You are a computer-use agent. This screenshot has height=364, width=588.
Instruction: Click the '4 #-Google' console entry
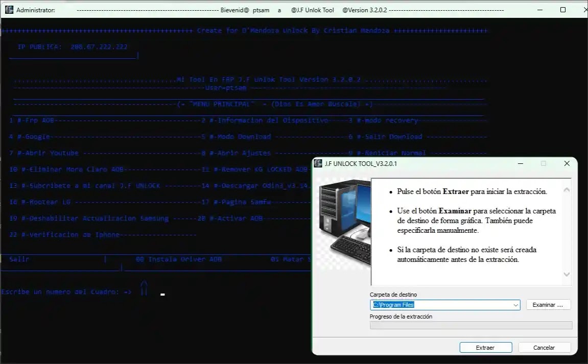pos(30,137)
